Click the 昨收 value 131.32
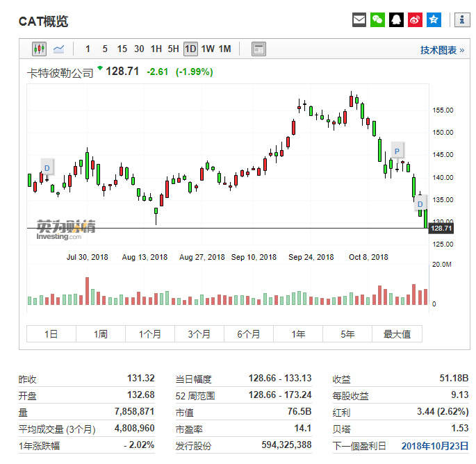 click(141, 378)
